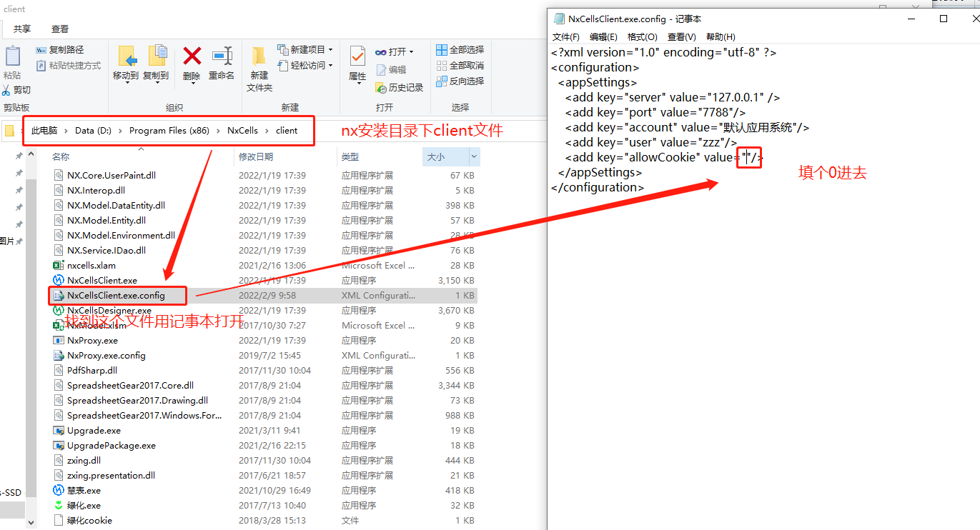
Task: Switch to the View (查看) ribbon tab
Action: pos(60,29)
